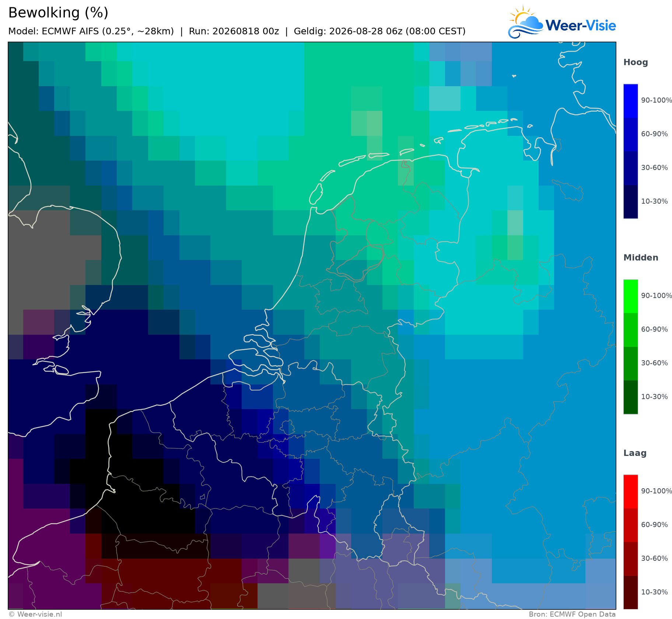Open the © Weer-visie.nl copyright link

35,614
